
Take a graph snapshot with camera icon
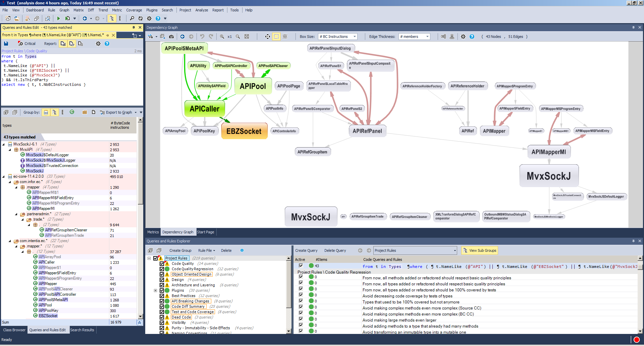tap(171, 37)
